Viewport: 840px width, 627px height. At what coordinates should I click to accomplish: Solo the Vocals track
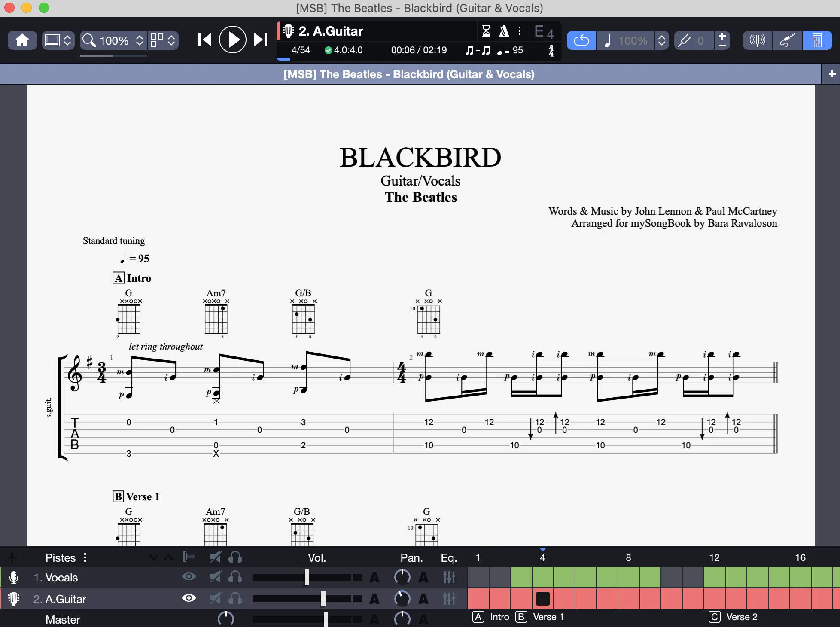click(x=235, y=577)
